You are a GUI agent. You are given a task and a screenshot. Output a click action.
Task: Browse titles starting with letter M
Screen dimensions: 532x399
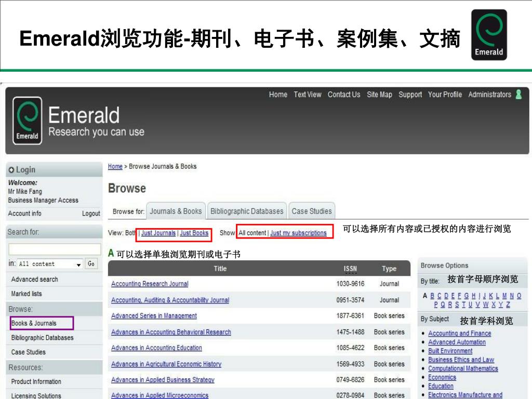click(504, 296)
